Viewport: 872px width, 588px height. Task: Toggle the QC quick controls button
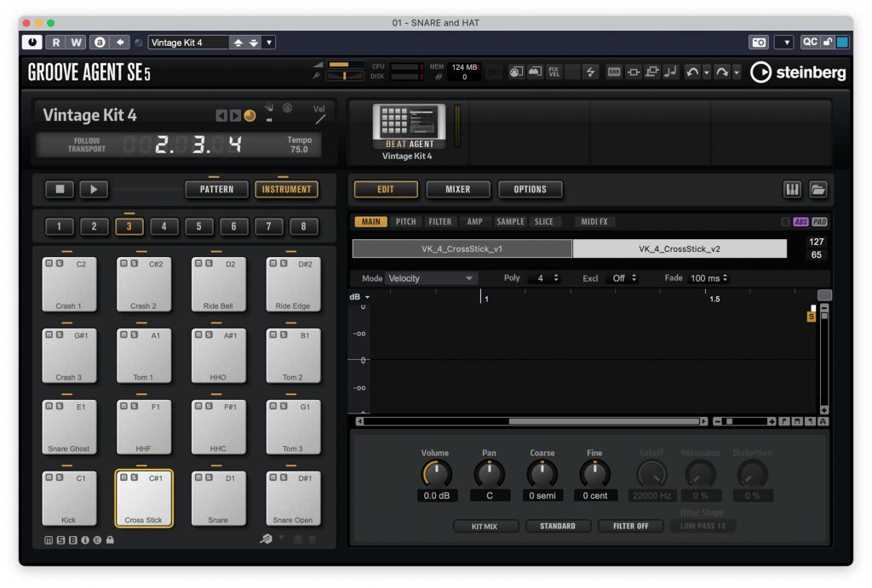(810, 43)
